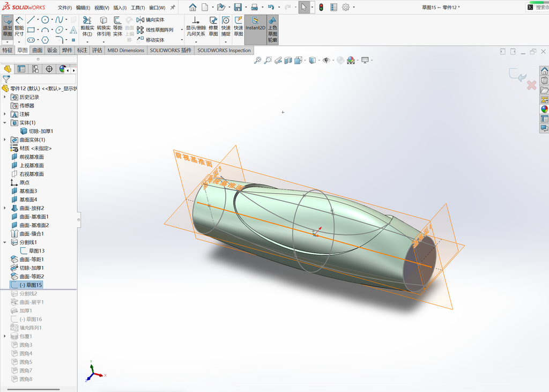Expand the 曲面实体(1) tree node
The width and height of the screenshot is (549, 392).
coord(4,140)
